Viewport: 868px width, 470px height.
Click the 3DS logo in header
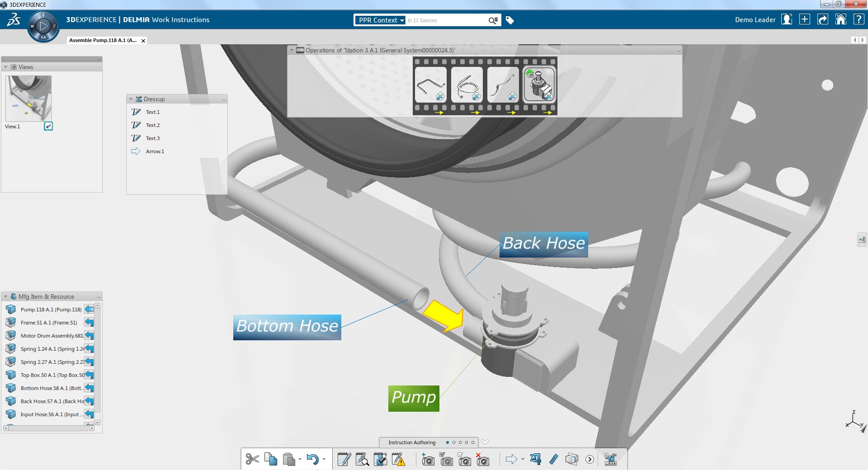[x=14, y=20]
